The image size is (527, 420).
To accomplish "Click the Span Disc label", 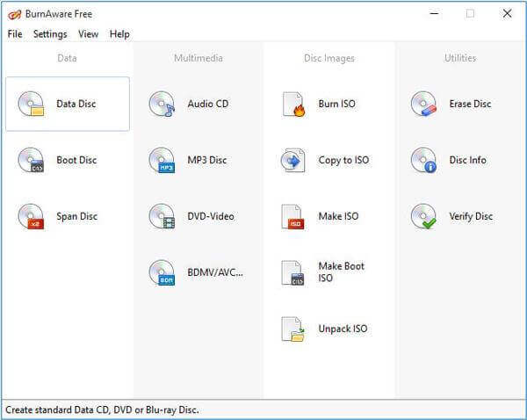I will tap(77, 216).
